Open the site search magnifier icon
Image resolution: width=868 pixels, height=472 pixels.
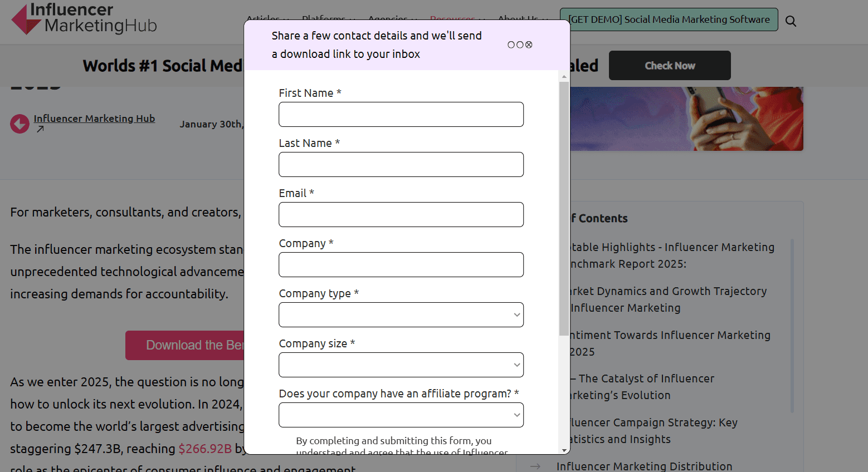pos(791,21)
